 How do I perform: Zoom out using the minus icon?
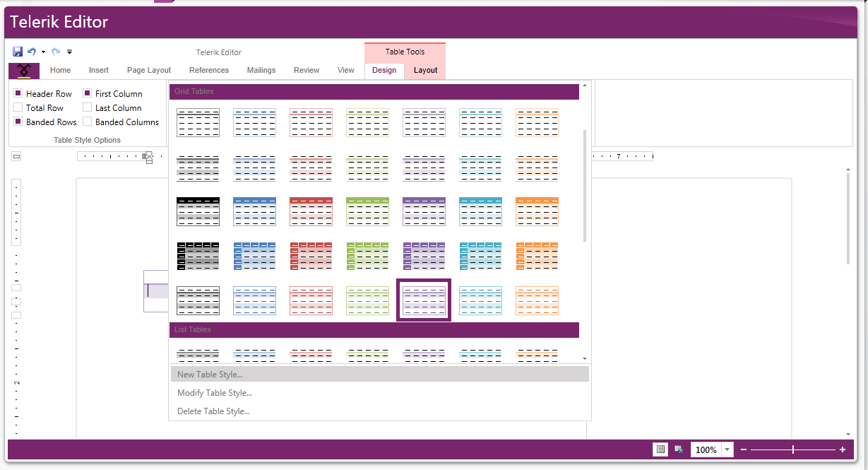(x=743, y=449)
